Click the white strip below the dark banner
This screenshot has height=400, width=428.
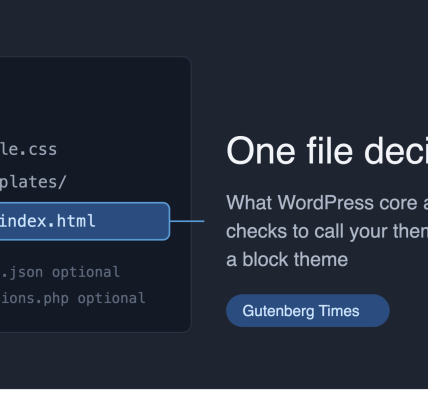coord(214,394)
